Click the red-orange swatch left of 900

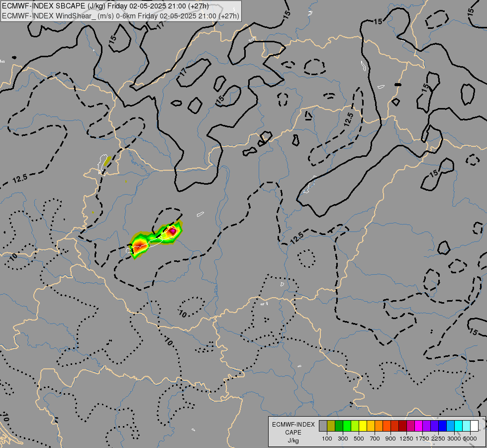pos(387,426)
